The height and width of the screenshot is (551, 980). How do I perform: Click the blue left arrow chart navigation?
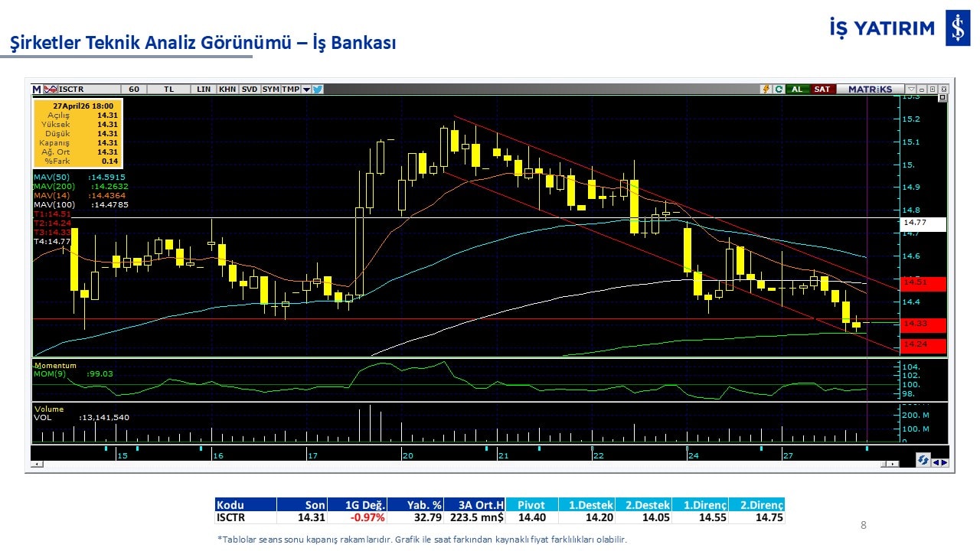pos(936,461)
